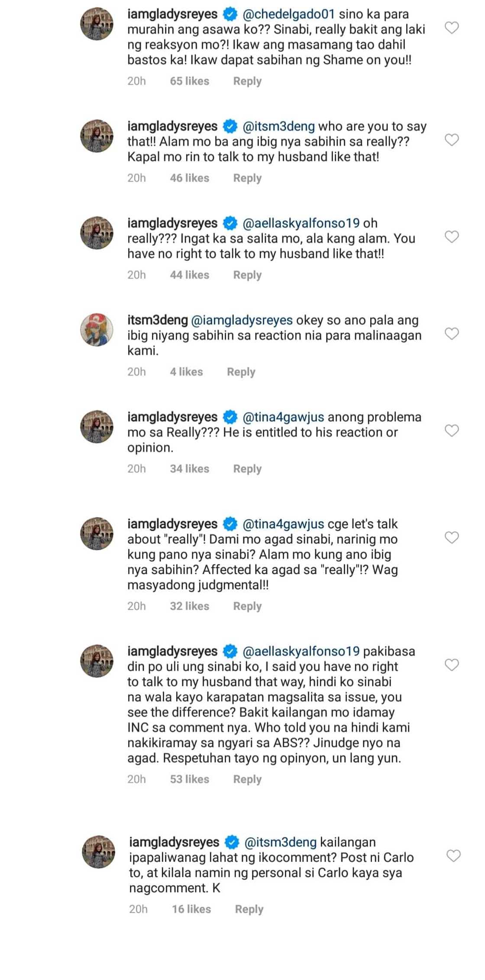Tap heart on 'who are you to say' comment

pos(452,140)
